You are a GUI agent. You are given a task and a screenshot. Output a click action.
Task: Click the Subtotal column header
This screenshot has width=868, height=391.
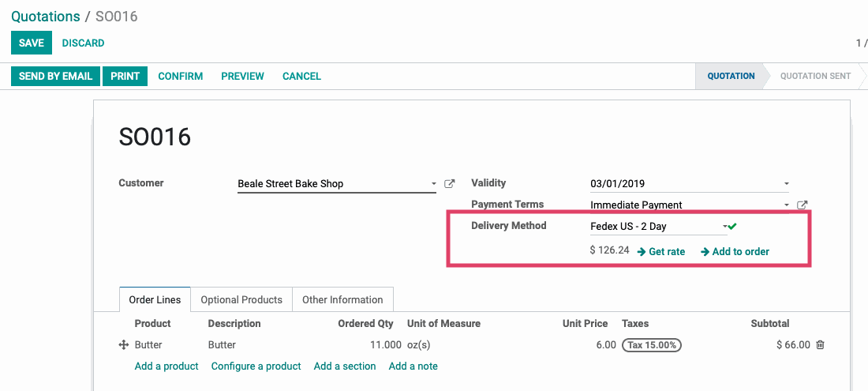click(770, 323)
